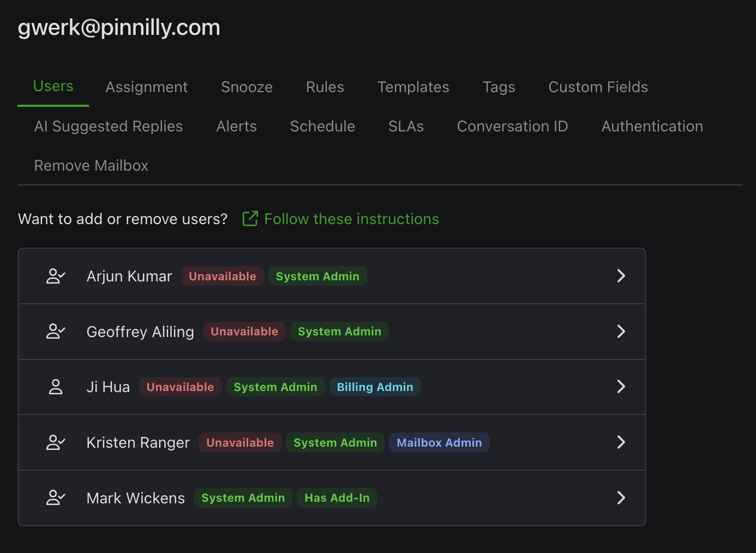This screenshot has width=756, height=553.
Task: Click the user icon beside Geoffrey Aliling
Action: point(56,332)
